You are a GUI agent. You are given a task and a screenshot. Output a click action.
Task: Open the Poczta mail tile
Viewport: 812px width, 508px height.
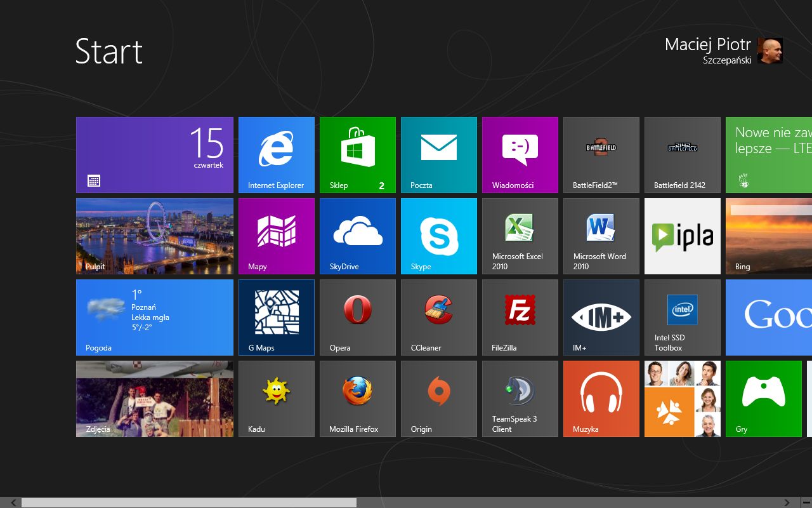tap(439, 155)
